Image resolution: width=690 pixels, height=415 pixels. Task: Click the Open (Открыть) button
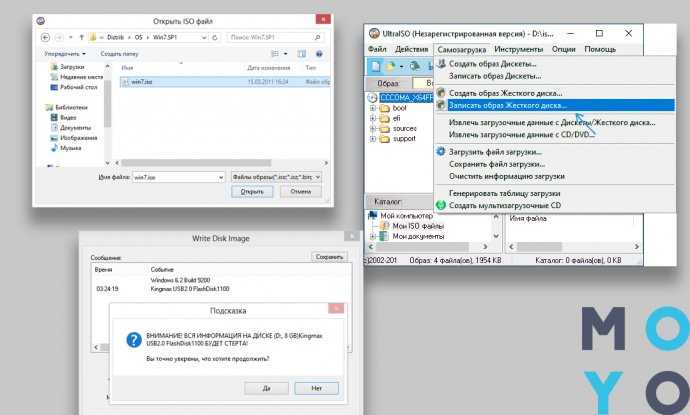coord(252,192)
